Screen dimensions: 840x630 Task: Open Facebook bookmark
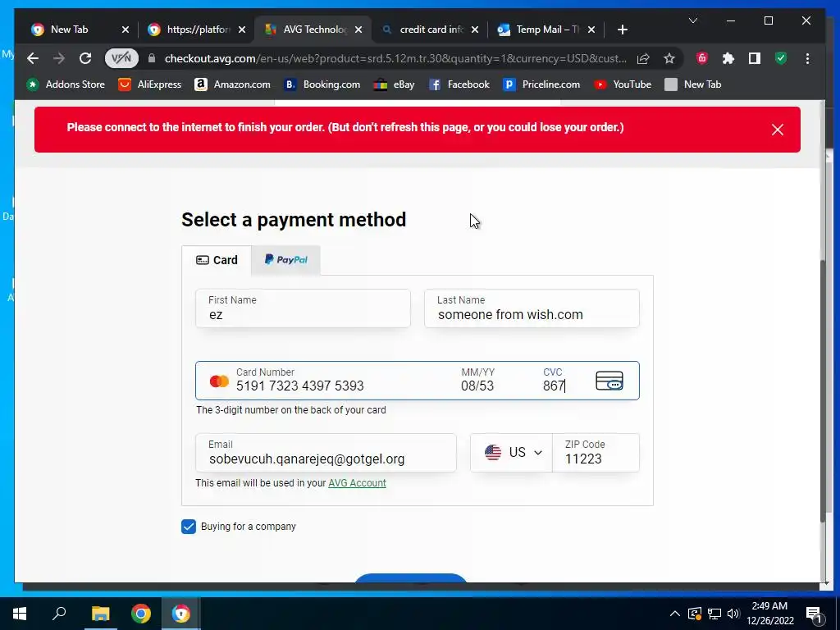pos(459,84)
